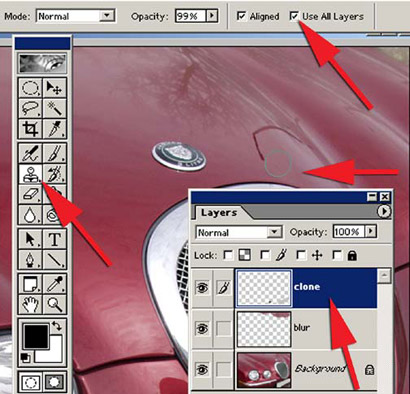Image resolution: width=410 pixels, height=394 pixels.
Task: Click the Layers panel scroll-up arrow
Action: pos(384,275)
